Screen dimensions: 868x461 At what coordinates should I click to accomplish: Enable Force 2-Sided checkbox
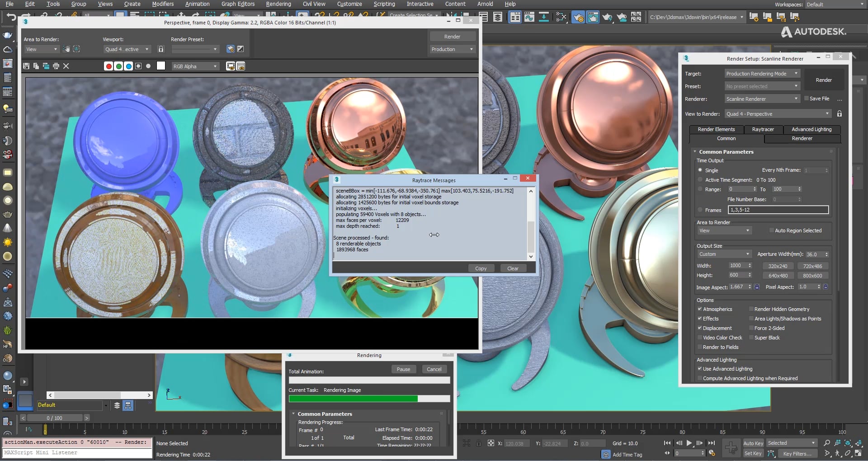(x=751, y=328)
